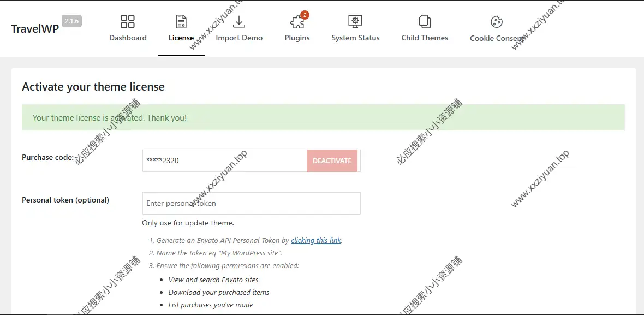Click the Dashboard grid icon
This screenshot has width=644, height=315.
128,21
